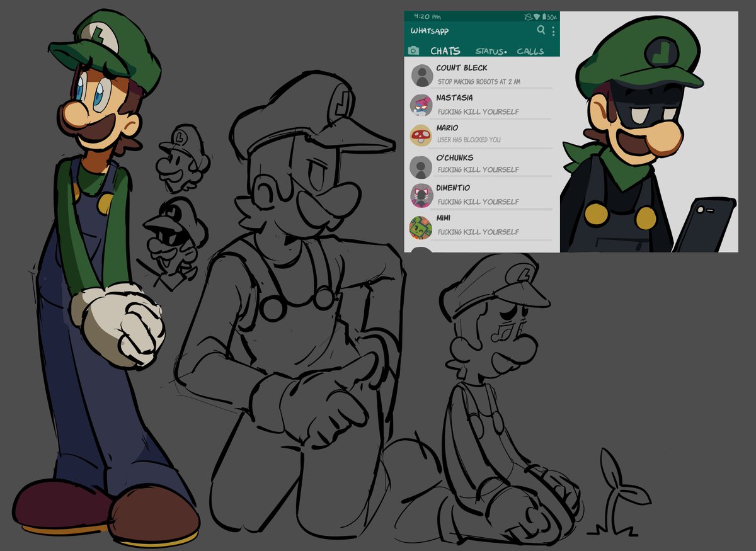Select 'STOP MAKING ROBOTS AT 2 AM' preview
This screenshot has height=551, width=756.
coord(479,82)
